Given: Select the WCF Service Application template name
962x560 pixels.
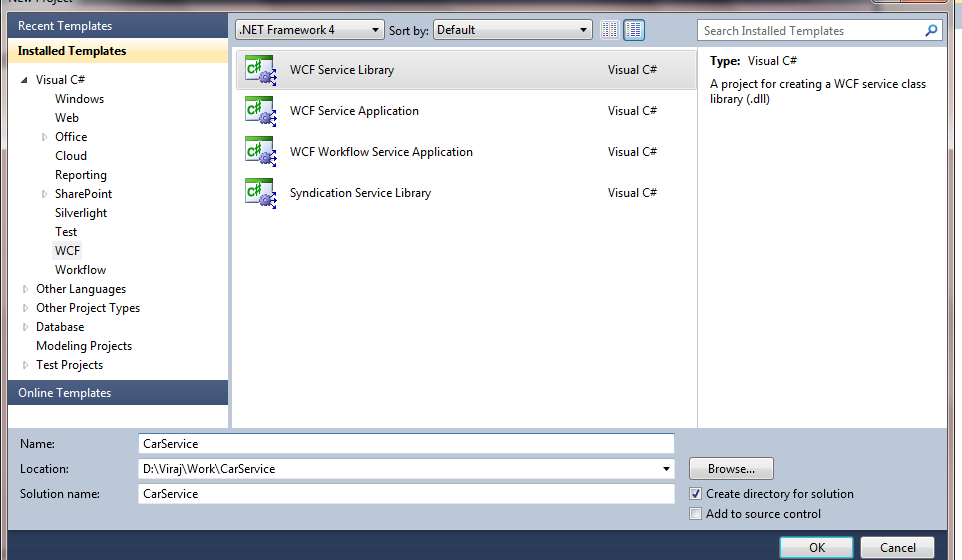Looking at the screenshot, I should pos(354,111).
